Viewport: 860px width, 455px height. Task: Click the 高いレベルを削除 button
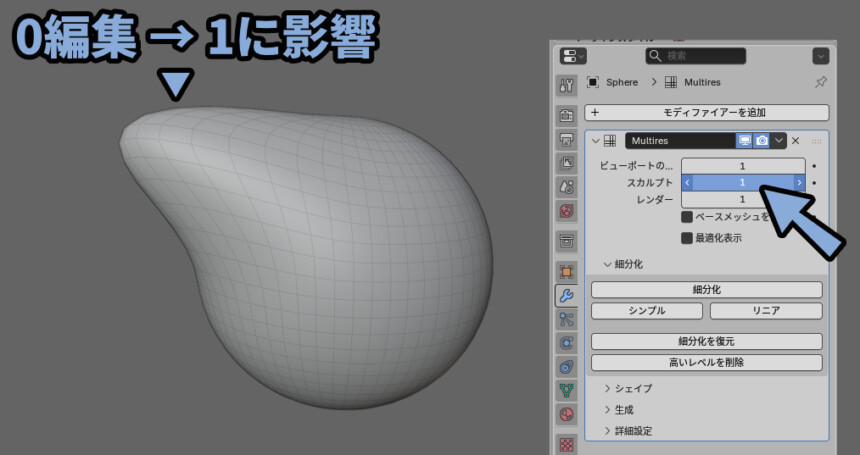(x=707, y=362)
